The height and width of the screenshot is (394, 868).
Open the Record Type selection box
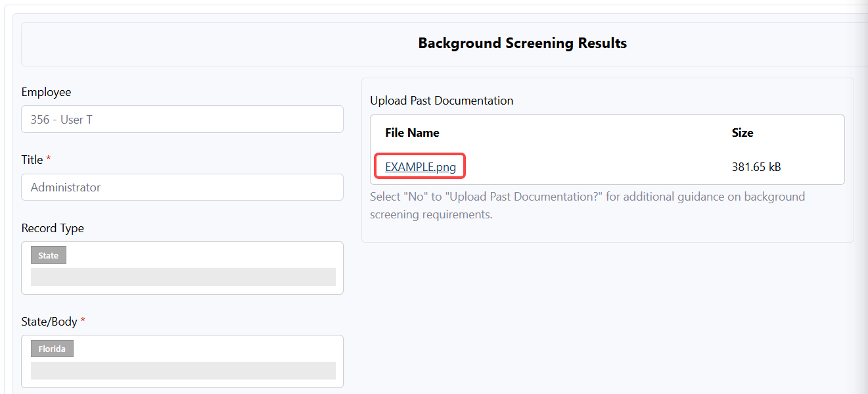(x=197, y=257)
